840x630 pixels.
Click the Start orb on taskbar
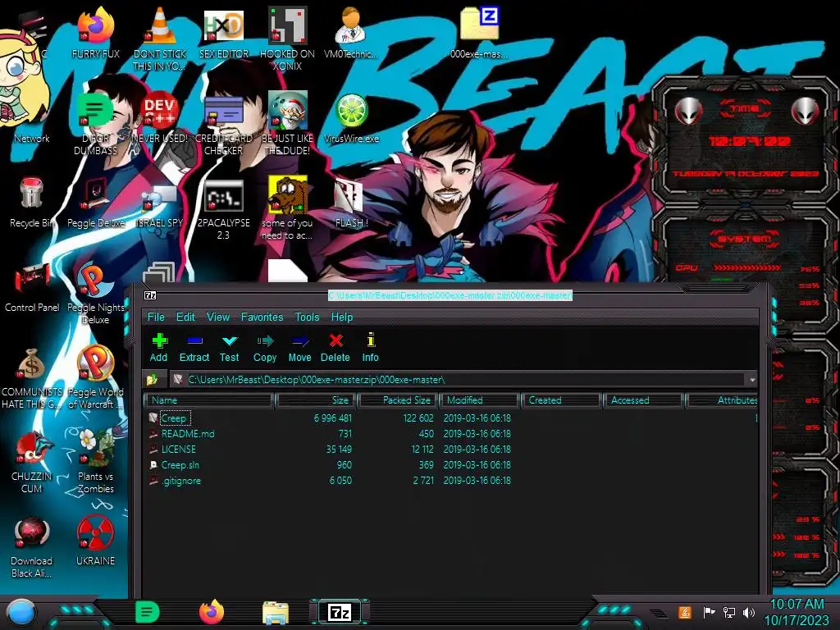pyautogui.click(x=21, y=613)
